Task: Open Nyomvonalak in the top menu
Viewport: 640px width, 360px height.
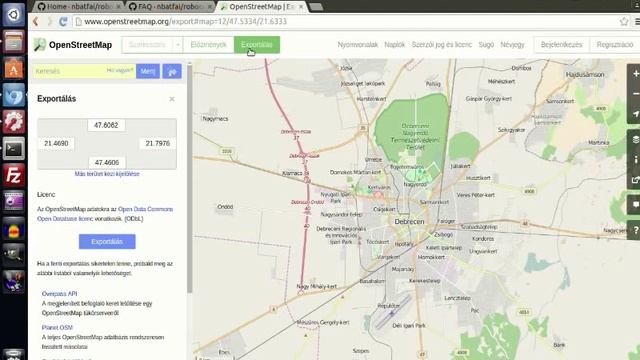Action: click(x=358, y=44)
